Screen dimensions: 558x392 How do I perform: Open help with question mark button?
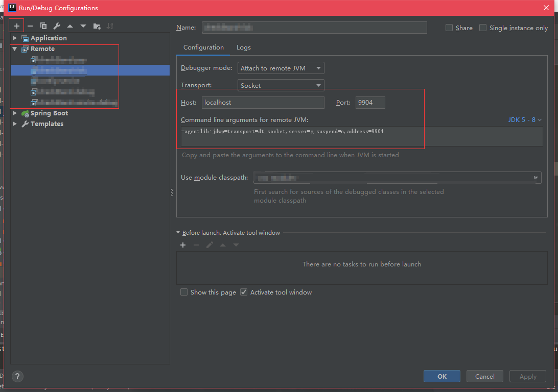17,376
